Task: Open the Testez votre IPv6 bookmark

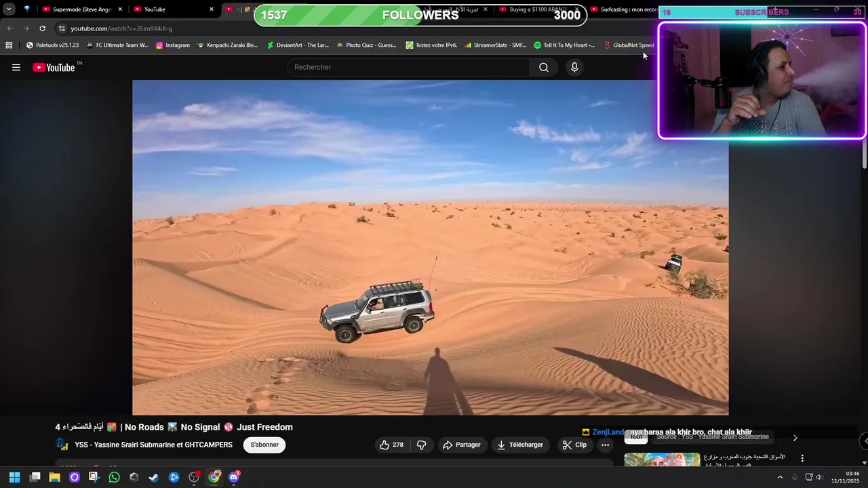Action: coord(431,45)
